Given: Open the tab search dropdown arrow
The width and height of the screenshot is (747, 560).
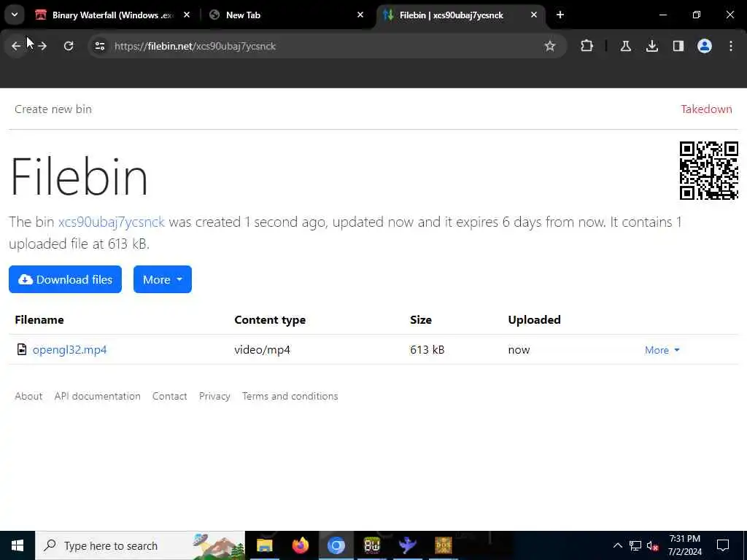Looking at the screenshot, I should pyautogui.click(x=15, y=15).
